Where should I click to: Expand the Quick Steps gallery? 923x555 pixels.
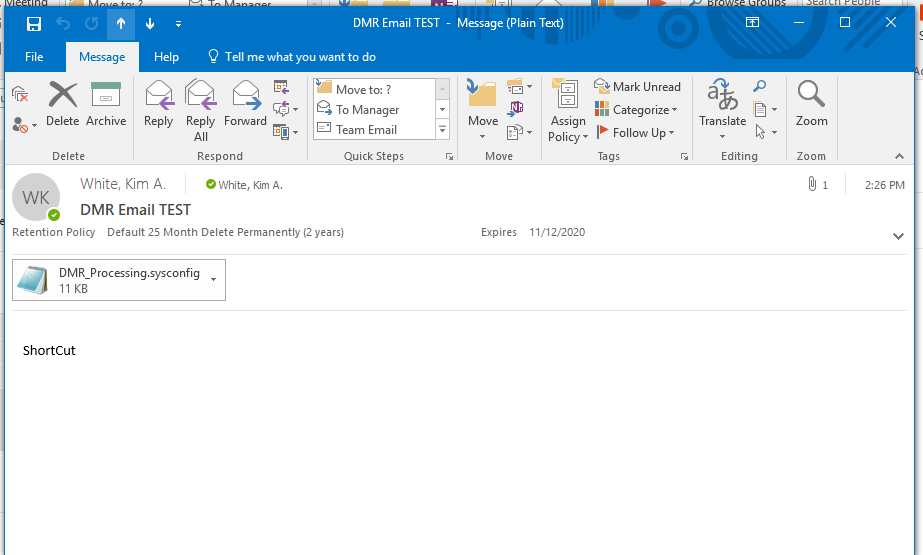[x=443, y=129]
